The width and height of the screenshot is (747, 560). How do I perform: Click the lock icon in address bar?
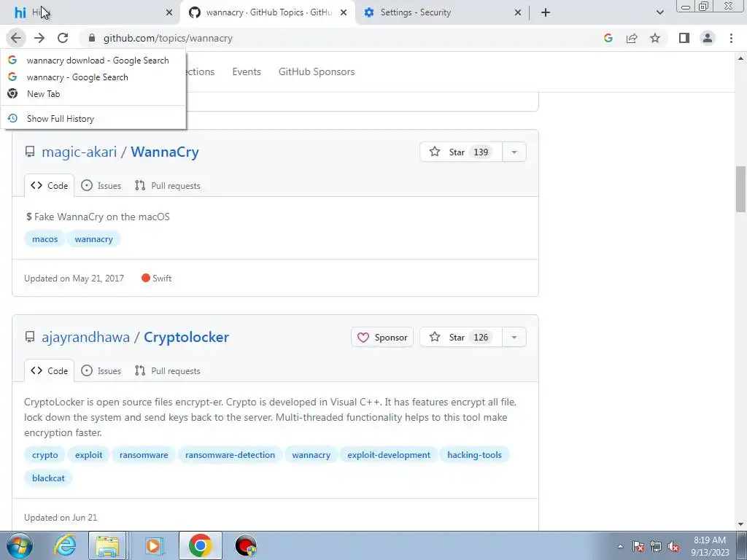coord(92,38)
